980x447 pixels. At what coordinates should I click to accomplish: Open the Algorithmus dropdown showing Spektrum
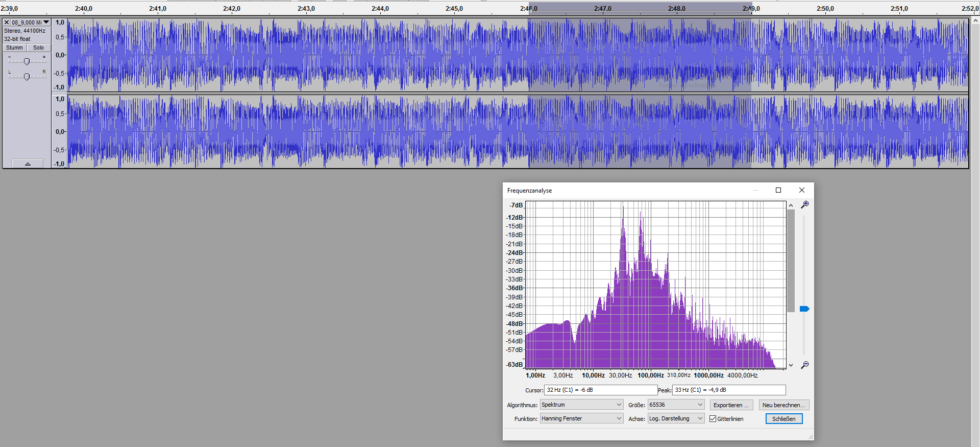pos(581,405)
